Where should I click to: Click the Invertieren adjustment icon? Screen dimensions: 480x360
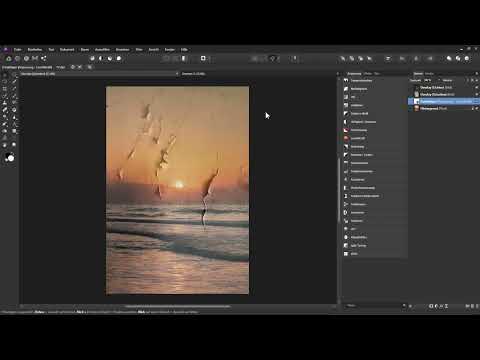pos(346,212)
